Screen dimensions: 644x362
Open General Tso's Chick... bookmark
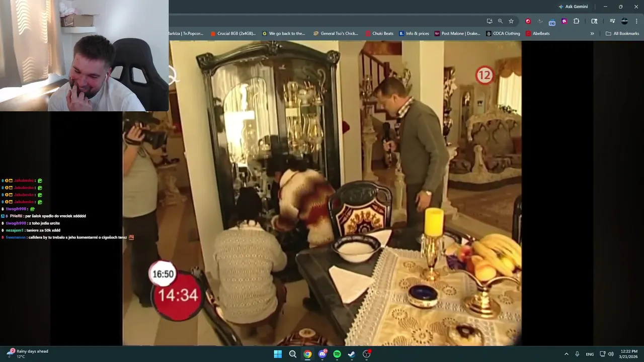pyautogui.click(x=336, y=34)
